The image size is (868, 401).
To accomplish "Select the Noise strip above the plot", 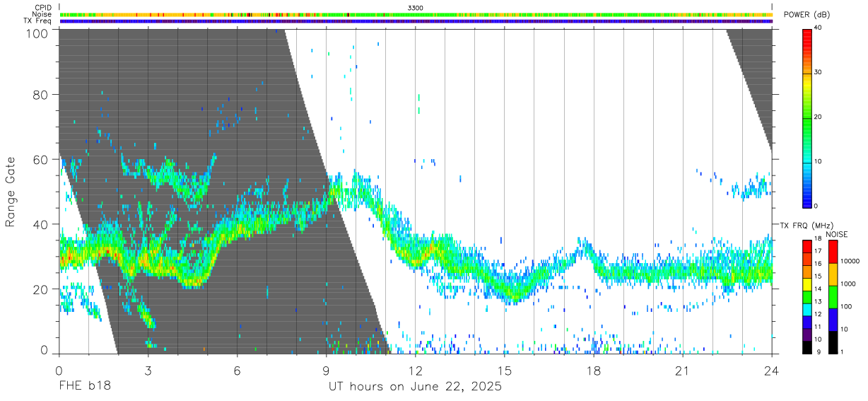I will click(416, 14).
